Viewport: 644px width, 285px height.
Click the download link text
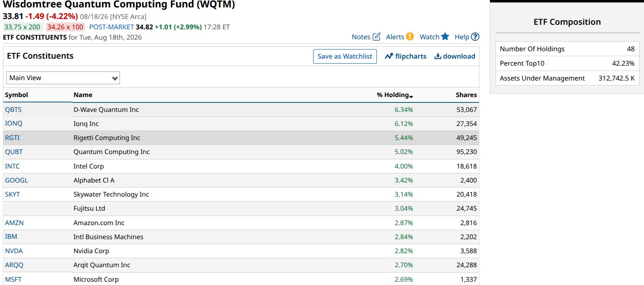tap(459, 56)
